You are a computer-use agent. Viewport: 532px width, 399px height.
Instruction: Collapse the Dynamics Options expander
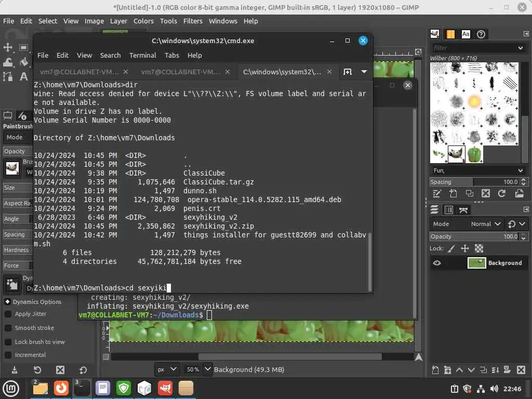(x=7, y=302)
